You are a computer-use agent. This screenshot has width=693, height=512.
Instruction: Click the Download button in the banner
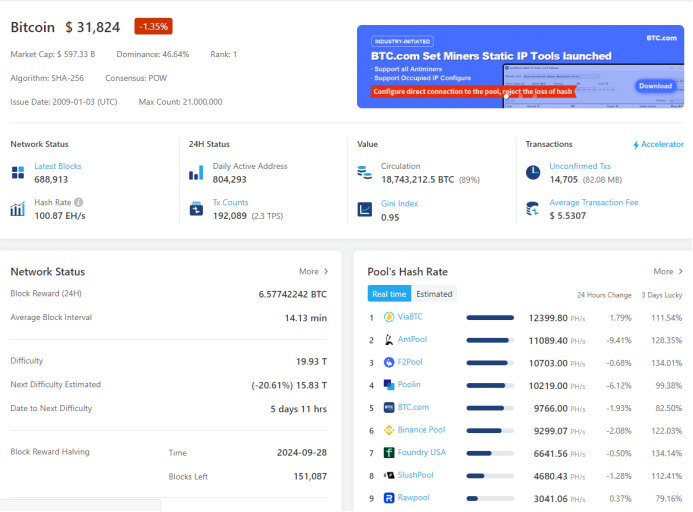click(x=655, y=86)
